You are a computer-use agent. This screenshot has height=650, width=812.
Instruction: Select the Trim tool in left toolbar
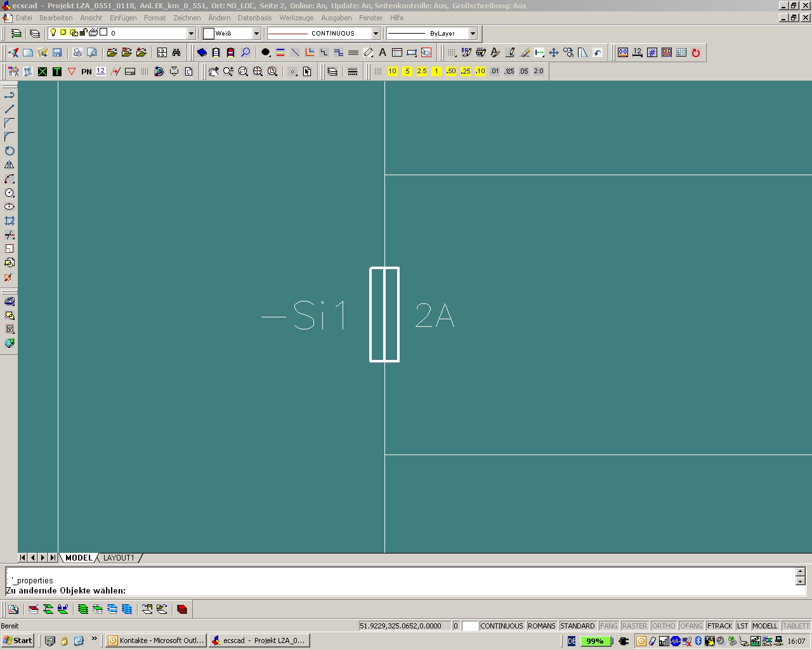tap(10, 235)
